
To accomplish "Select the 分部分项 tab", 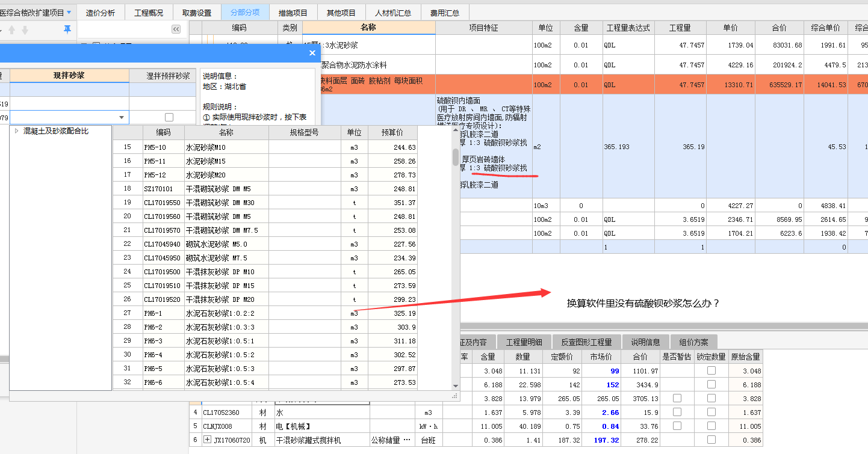I will pos(245,13).
